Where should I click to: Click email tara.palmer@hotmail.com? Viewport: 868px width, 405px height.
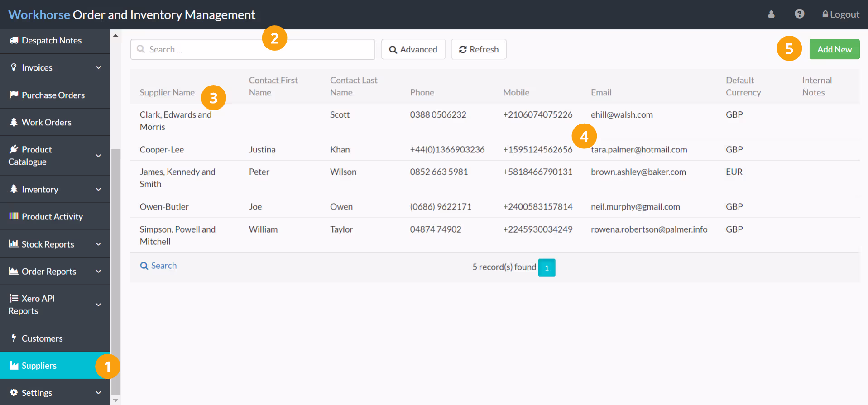639,149
